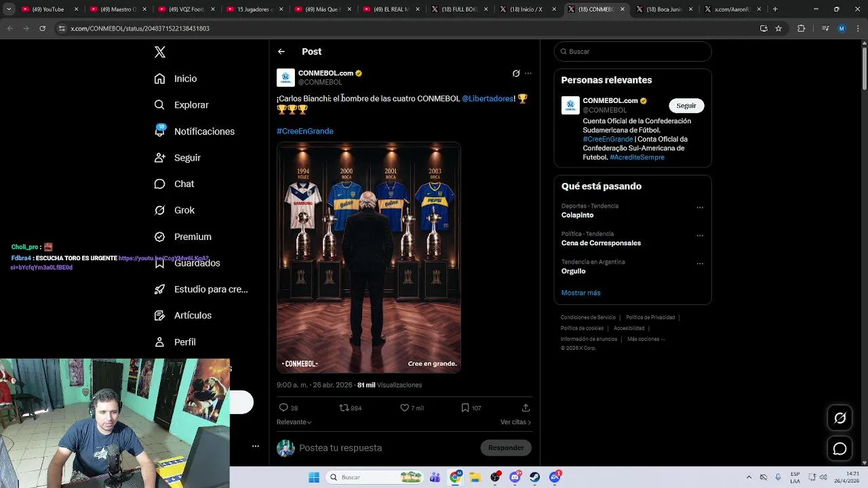Show hidden system tray icons
This screenshot has width=868, height=488.
(749, 477)
